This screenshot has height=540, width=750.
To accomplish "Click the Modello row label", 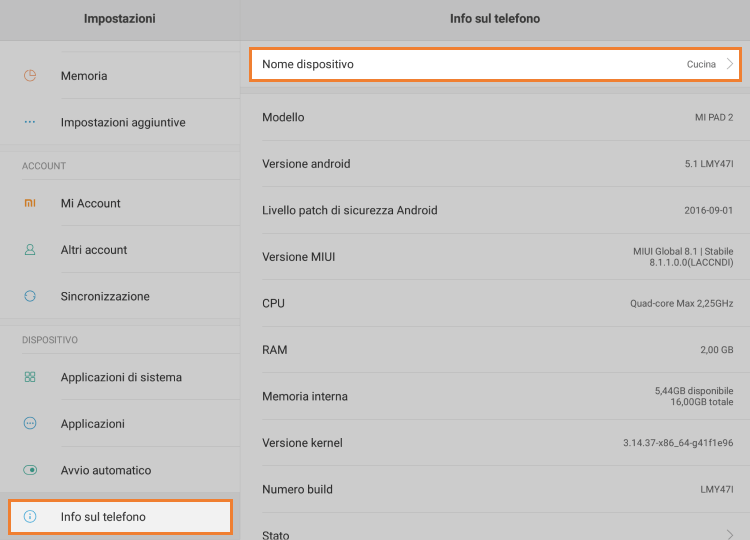I will pos(283,117).
